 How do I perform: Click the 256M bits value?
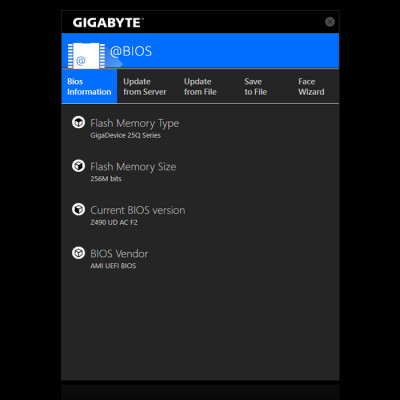tap(106, 179)
